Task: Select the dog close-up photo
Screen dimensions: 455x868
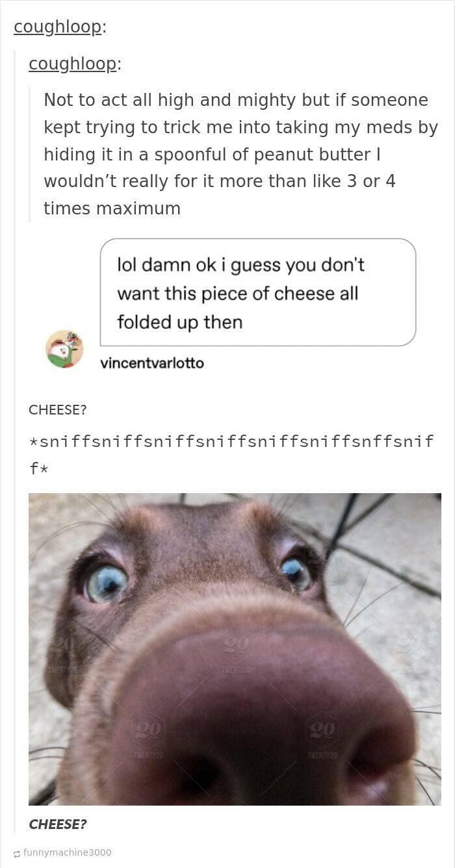Action: (235, 649)
